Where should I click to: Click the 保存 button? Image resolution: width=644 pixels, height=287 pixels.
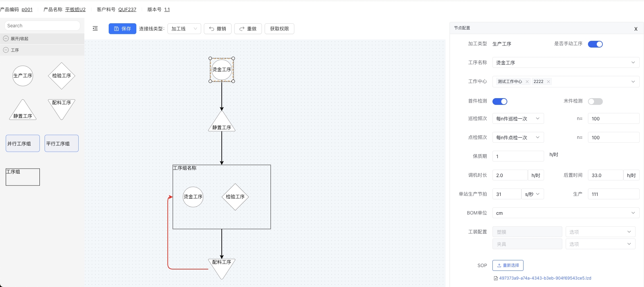click(x=122, y=29)
